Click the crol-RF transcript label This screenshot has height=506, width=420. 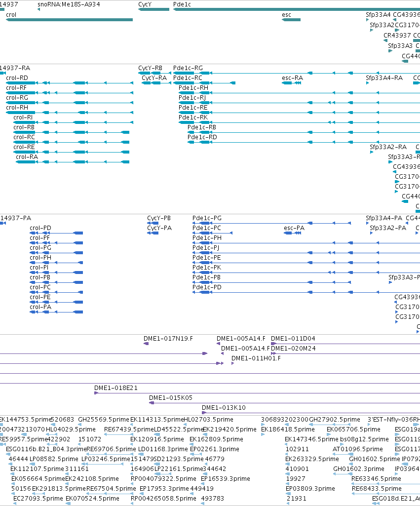click(16, 88)
